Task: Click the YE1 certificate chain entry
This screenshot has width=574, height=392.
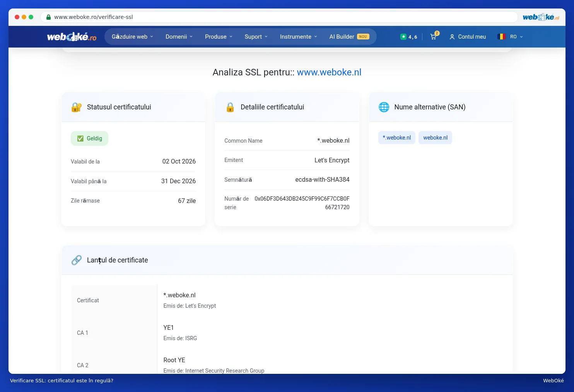Action: coord(169,327)
